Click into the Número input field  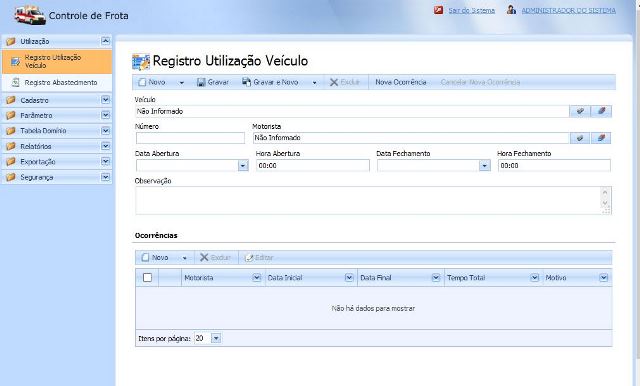(190, 138)
